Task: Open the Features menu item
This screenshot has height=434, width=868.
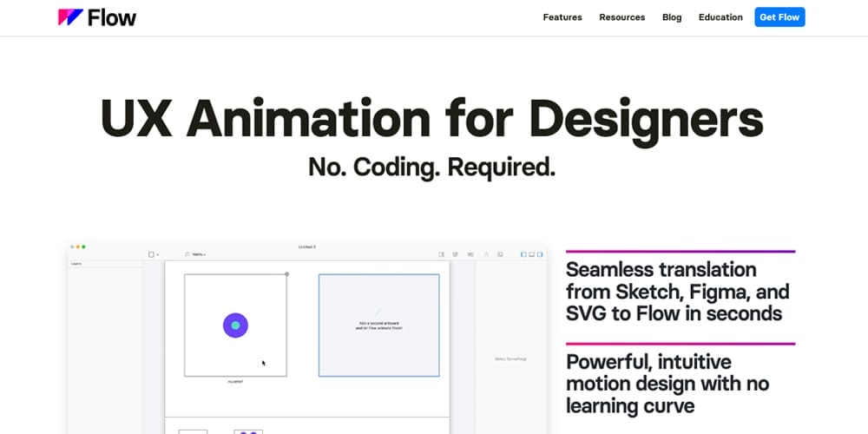Action: (562, 17)
